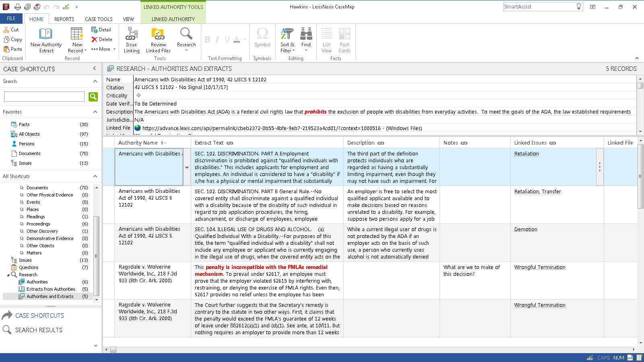Select Extracts from Authorities item
The height and width of the screenshot is (362, 644).
(x=51, y=290)
